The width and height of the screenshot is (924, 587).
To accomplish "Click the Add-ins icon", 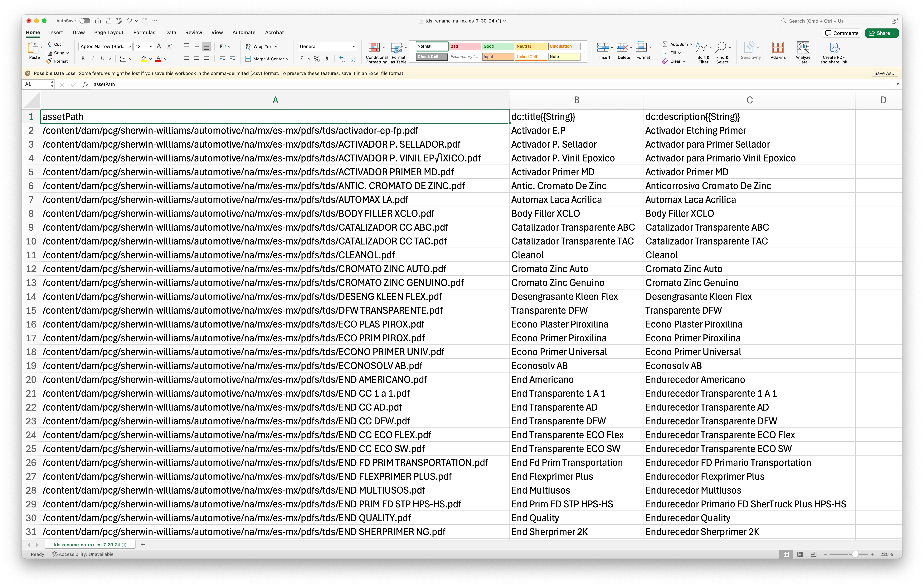I will click(x=778, y=48).
